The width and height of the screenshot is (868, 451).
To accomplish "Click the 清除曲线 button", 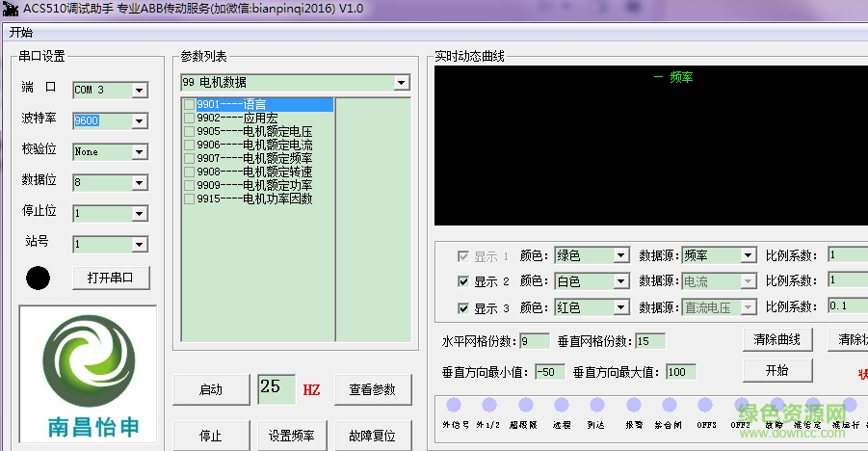I will 777,339.
